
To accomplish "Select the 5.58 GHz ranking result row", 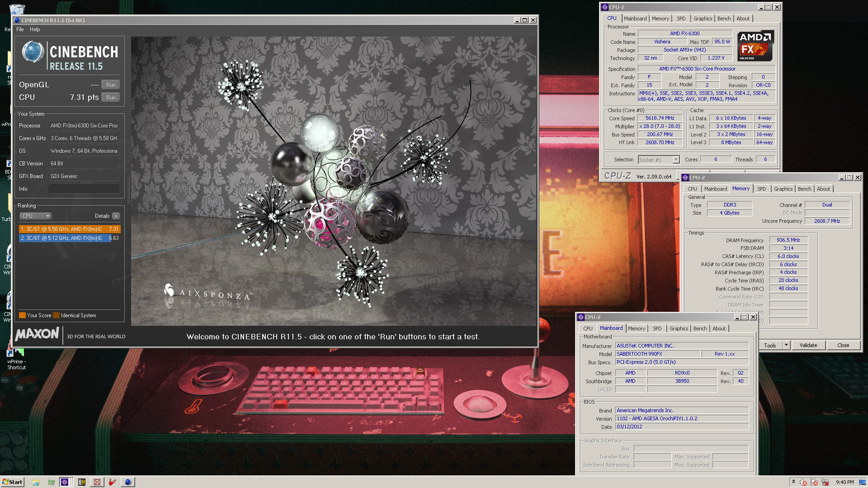I will pyautogui.click(x=70, y=229).
